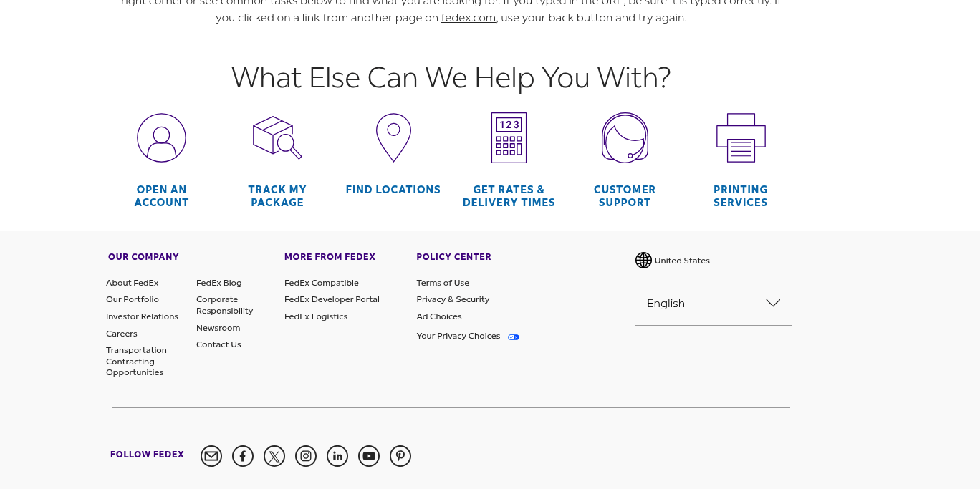980x489 pixels.
Task: Open FedEx Logistics link
Action: [x=316, y=316]
